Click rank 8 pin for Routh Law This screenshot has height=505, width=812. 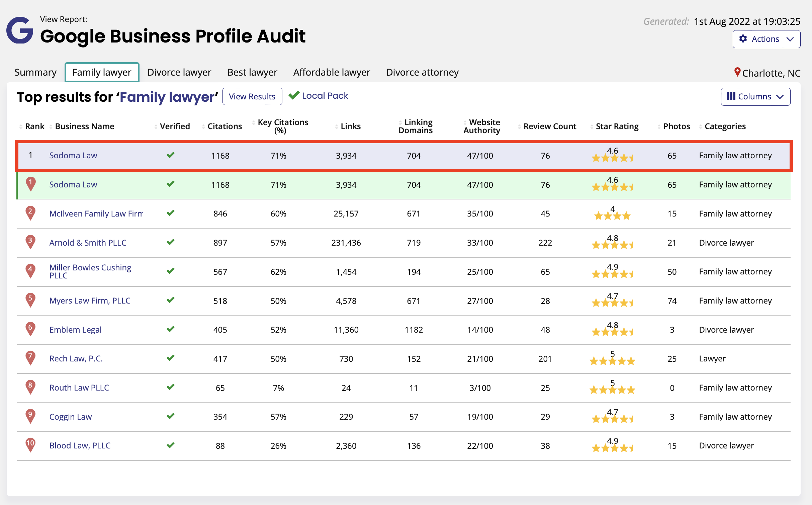30,387
